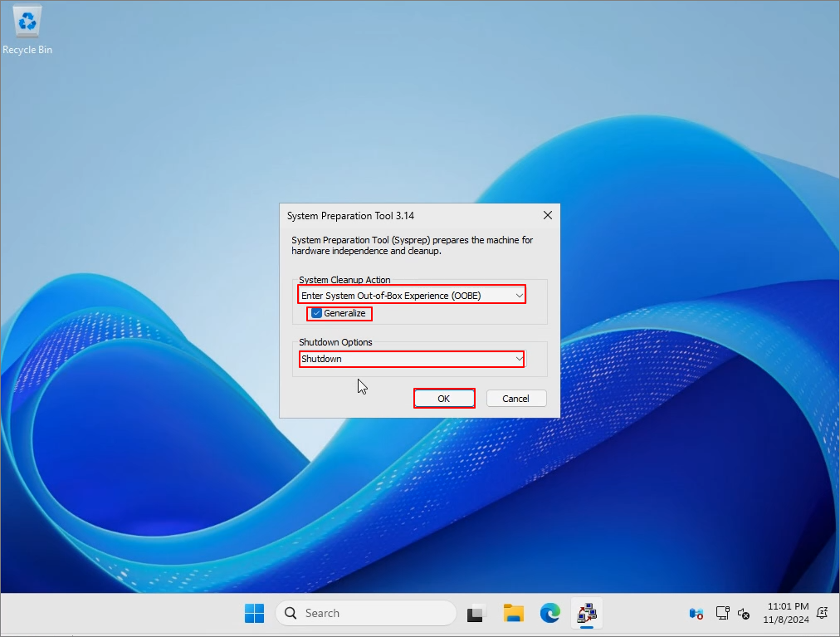Click the taskbar Search box

tap(366, 613)
